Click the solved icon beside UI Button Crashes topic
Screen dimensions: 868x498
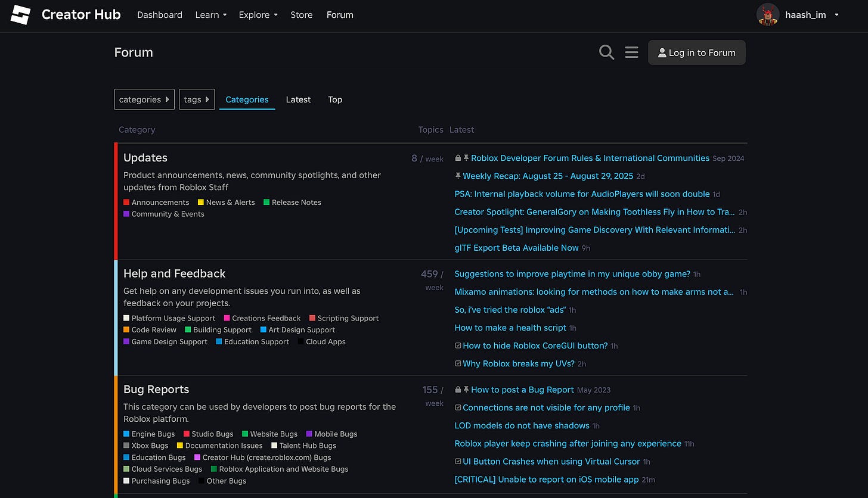tap(458, 462)
